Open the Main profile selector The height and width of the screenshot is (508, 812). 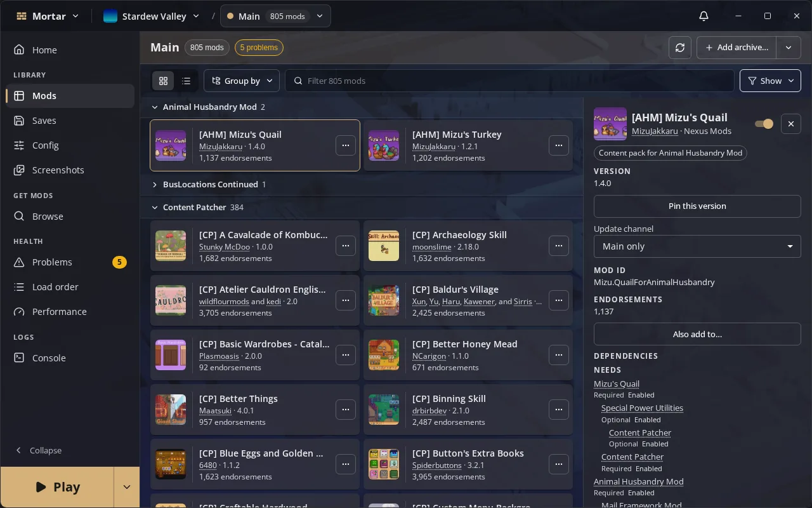click(275, 16)
